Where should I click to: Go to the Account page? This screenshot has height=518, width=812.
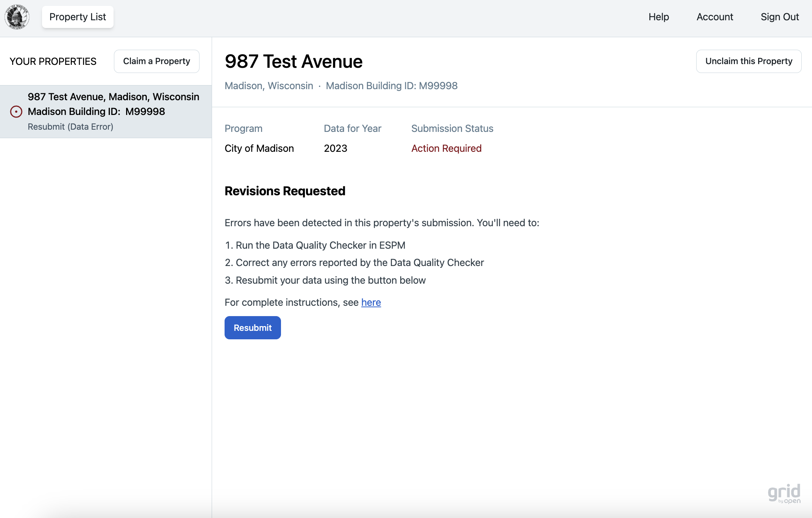pyautogui.click(x=715, y=17)
